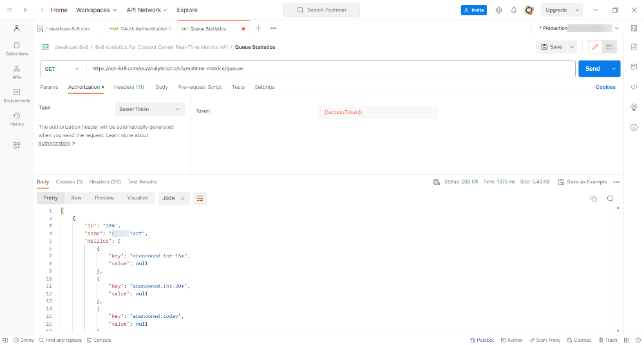This screenshot has width=644, height=345.
Task: Switch to the OAuth Authentication tab
Action: [140, 29]
